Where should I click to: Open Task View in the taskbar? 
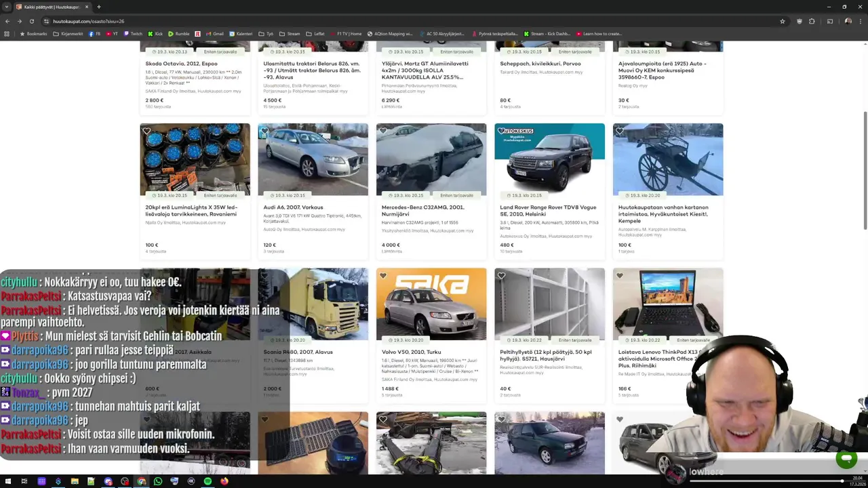click(24, 481)
